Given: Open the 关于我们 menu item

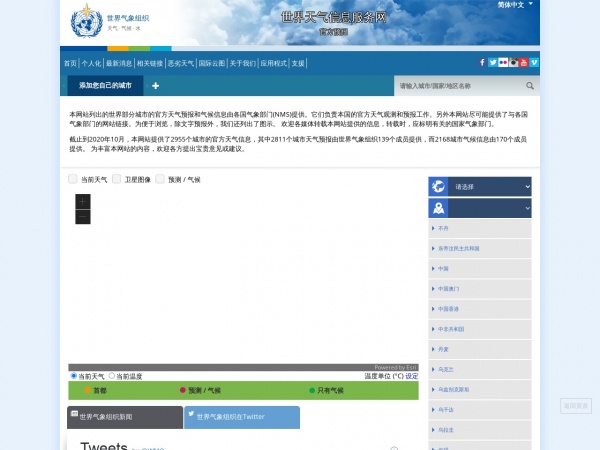Looking at the screenshot, I should click(x=243, y=64).
